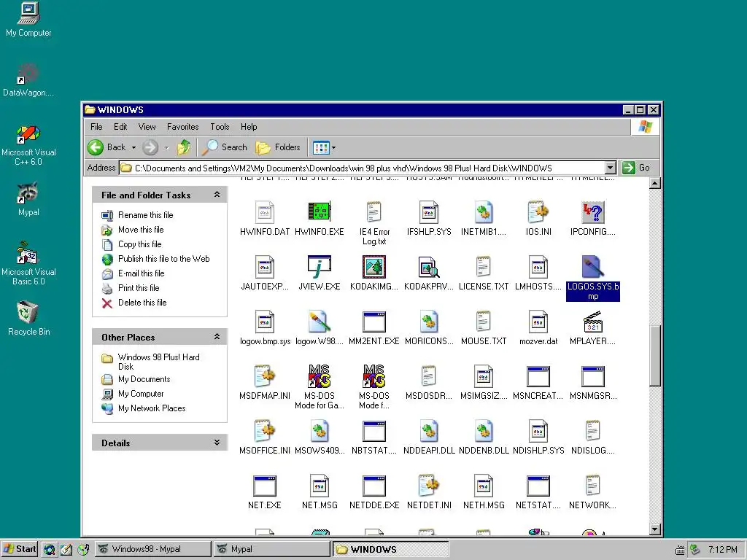Toggle the Folders pane button

point(278,147)
